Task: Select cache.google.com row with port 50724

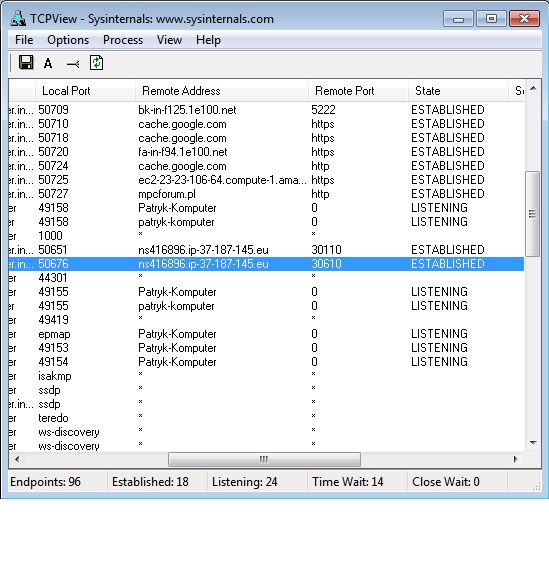Action: pyautogui.click(x=266, y=166)
